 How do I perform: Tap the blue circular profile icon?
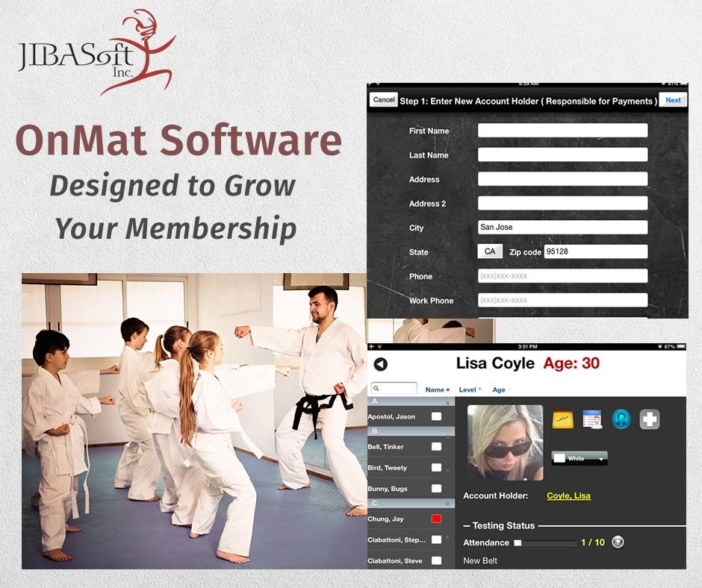click(621, 419)
